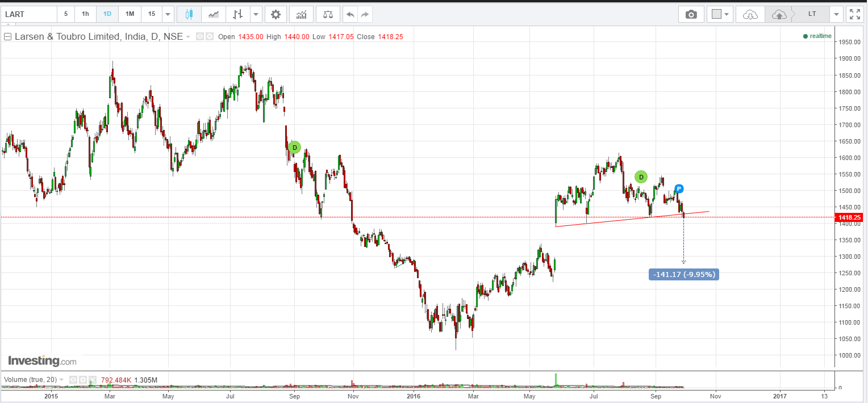This screenshot has width=868, height=403.
Task: Switch to 1M interval
Action: 130,14
